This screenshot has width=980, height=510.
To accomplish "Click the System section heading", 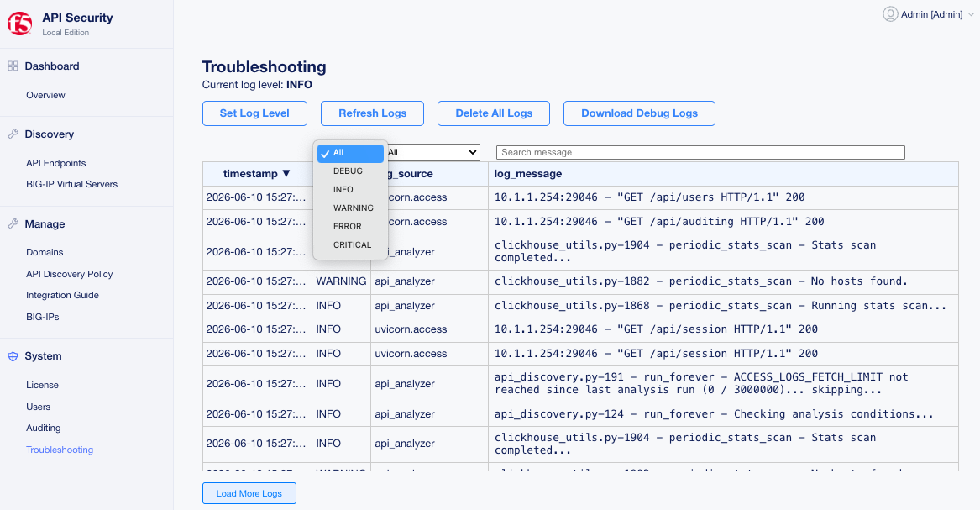I will pyautogui.click(x=43, y=356).
